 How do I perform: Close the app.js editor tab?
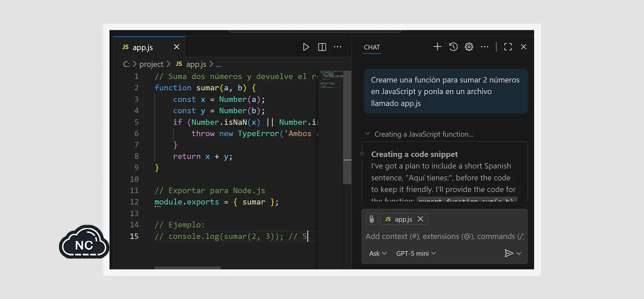176,47
